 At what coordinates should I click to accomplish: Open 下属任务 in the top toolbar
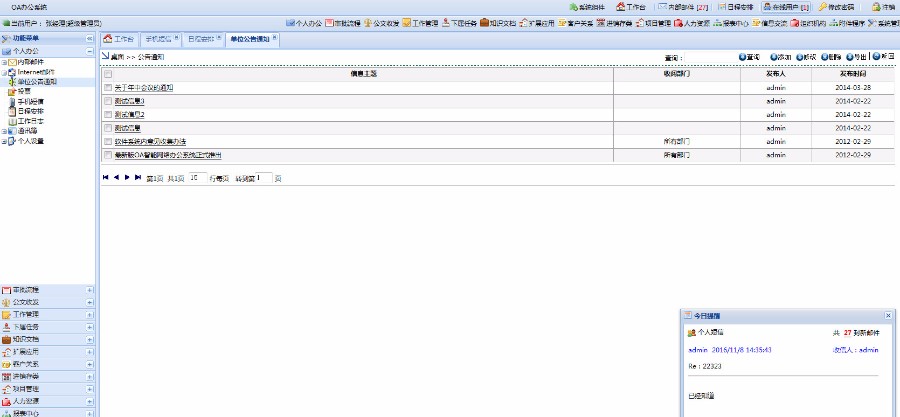(459, 24)
